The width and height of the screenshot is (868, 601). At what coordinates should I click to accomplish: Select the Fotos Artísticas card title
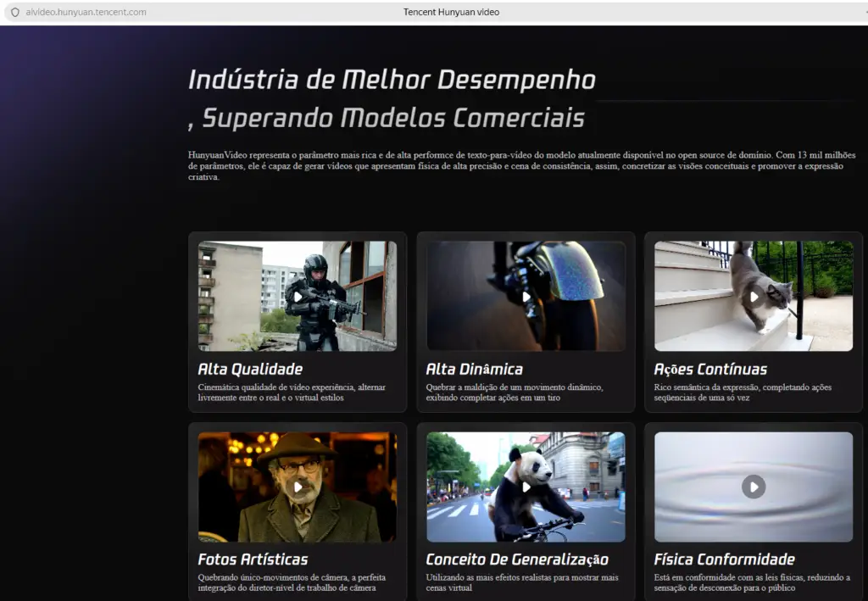point(253,559)
